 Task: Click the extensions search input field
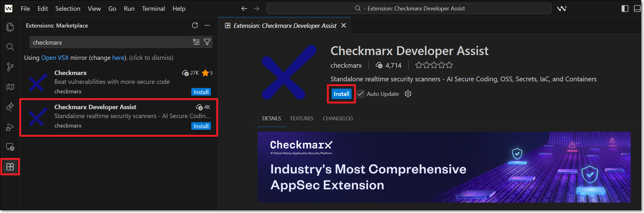tap(111, 42)
